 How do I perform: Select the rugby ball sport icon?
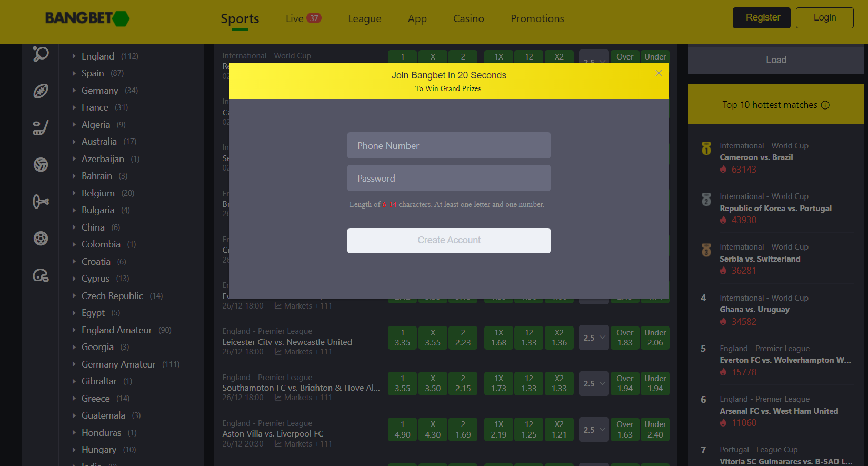[41, 91]
